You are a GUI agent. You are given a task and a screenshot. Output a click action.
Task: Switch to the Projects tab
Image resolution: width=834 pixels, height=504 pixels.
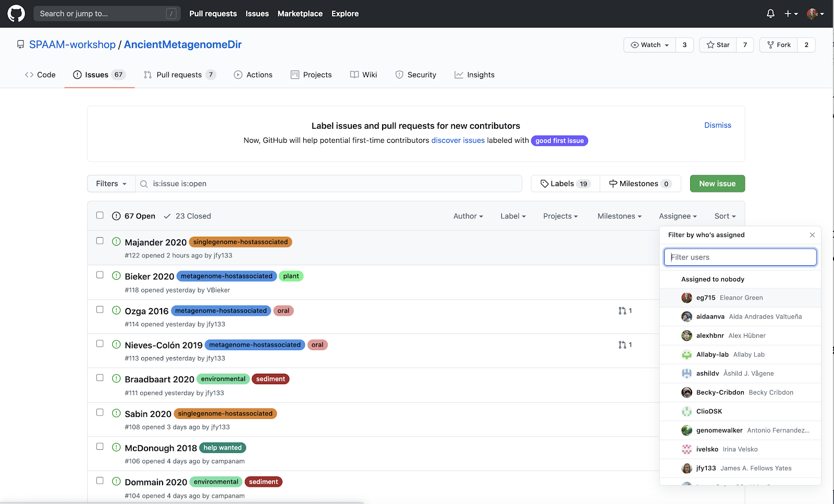pyautogui.click(x=311, y=75)
